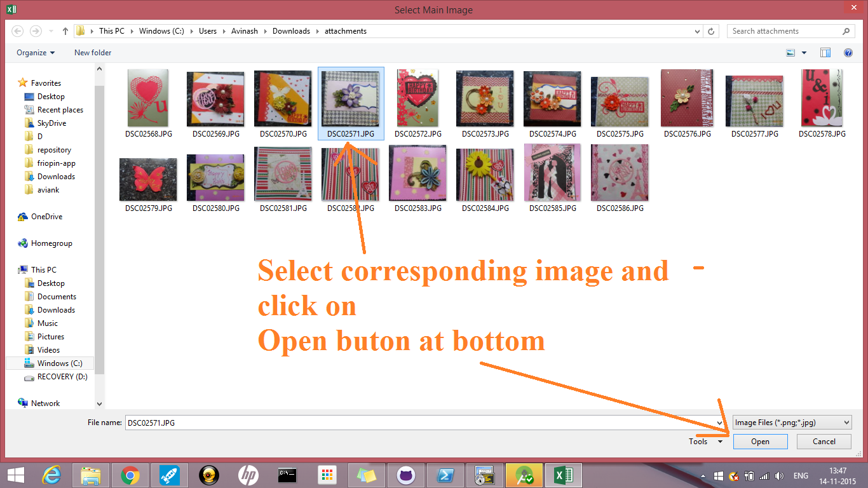The height and width of the screenshot is (488, 868).
Task: Open volume speaker icon in tray
Action: click(x=779, y=476)
